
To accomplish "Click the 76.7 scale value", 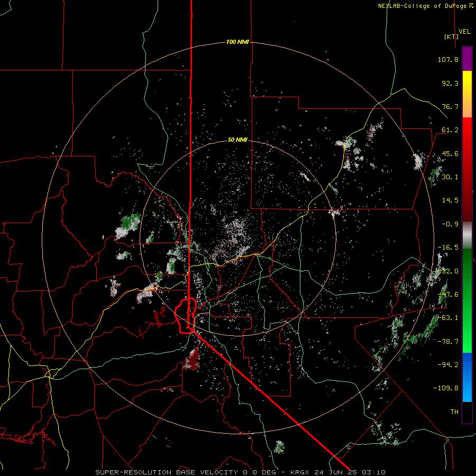I will [x=450, y=106].
